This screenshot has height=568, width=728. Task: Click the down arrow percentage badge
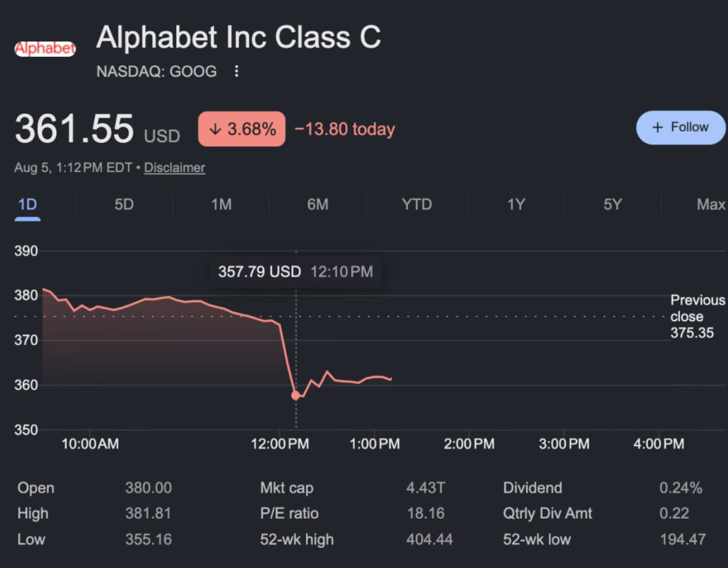point(242,129)
